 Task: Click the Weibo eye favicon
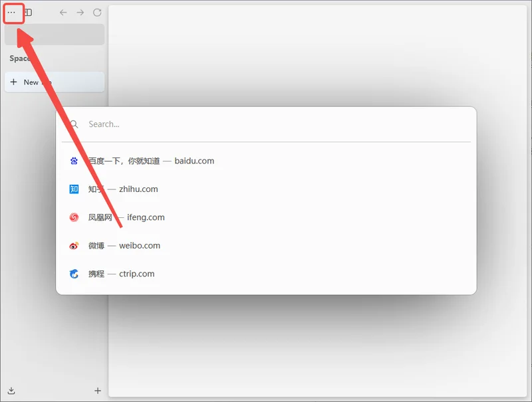[x=74, y=245]
